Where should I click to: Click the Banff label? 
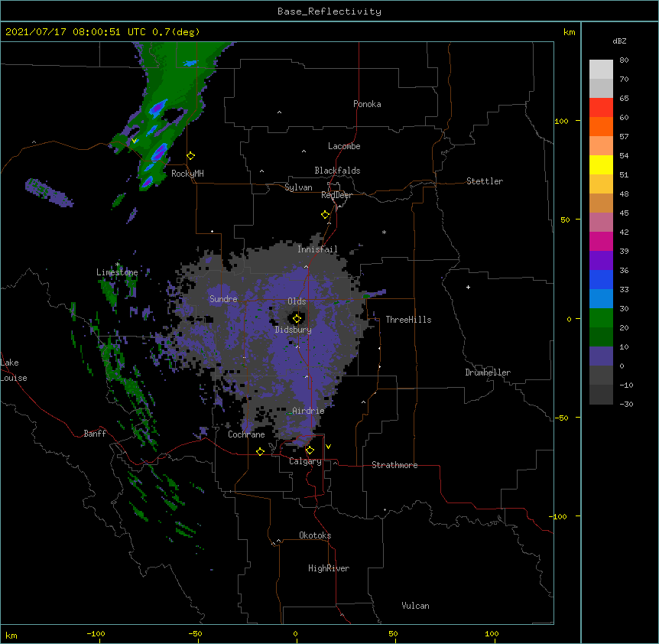[x=95, y=434]
